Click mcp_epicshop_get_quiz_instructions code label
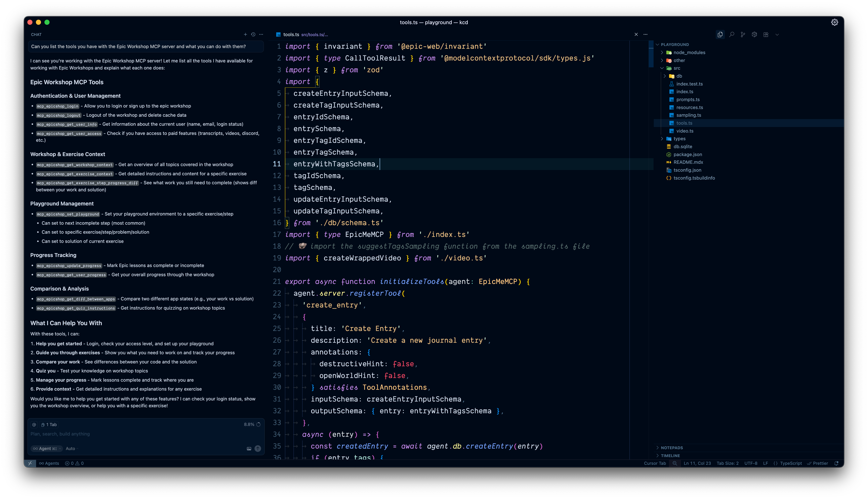Screen dimensions: 868x499 tap(76, 309)
